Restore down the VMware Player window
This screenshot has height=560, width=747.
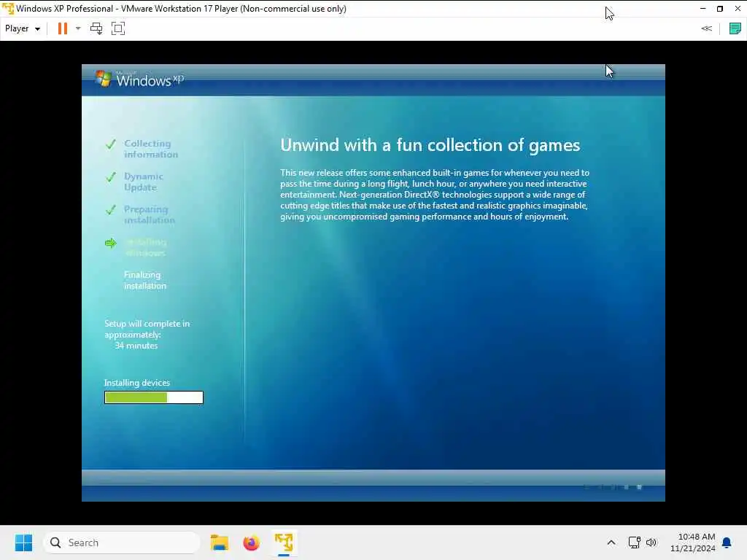[720, 9]
